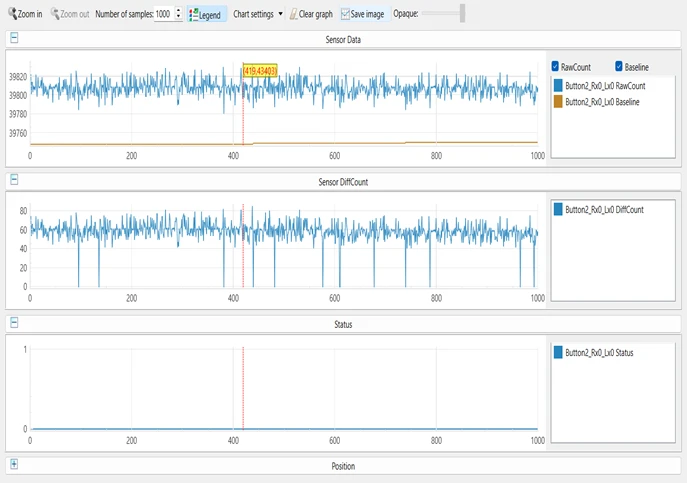The height and width of the screenshot is (483, 687).
Task: Increase Number of samples with stepper arrow
Action: pyautogui.click(x=178, y=11)
